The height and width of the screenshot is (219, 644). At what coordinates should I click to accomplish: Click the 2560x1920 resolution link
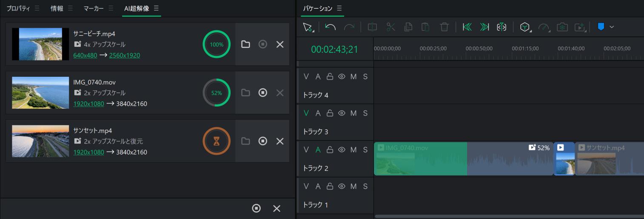[125, 55]
